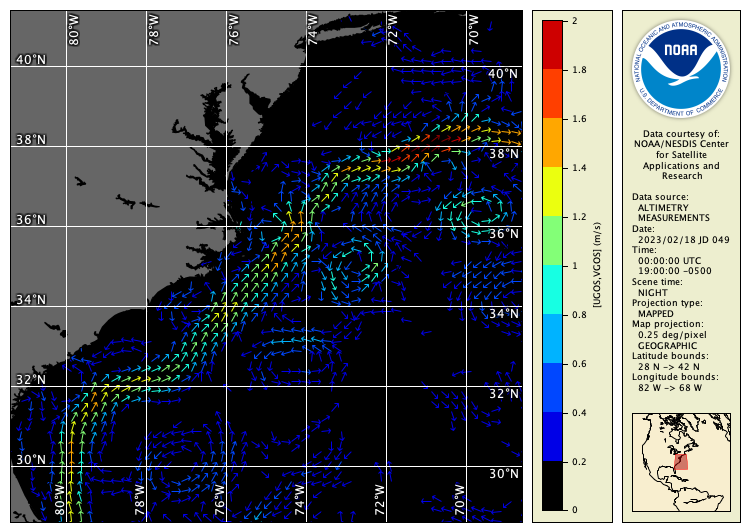Click the 30°N label on right map edge
Image resolution: width=750 pixels, height=532 pixels.
coord(503,474)
